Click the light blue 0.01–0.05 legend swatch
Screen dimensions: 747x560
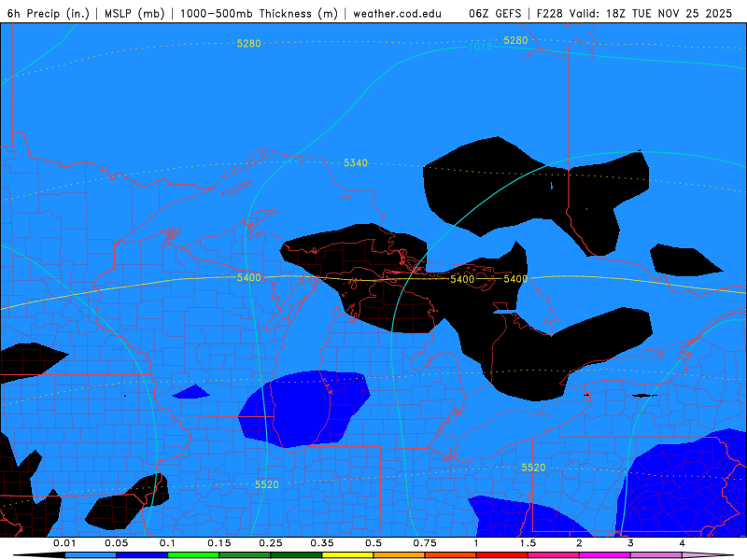(91, 555)
